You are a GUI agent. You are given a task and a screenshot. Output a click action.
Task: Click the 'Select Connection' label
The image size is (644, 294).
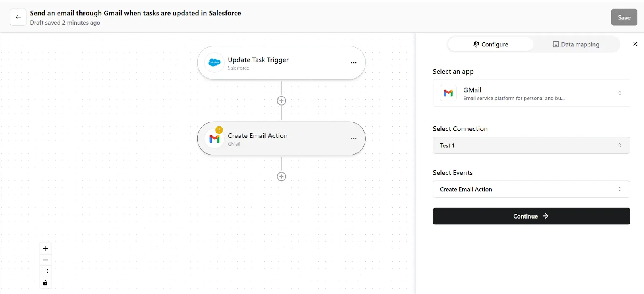[x=460, y=129]
